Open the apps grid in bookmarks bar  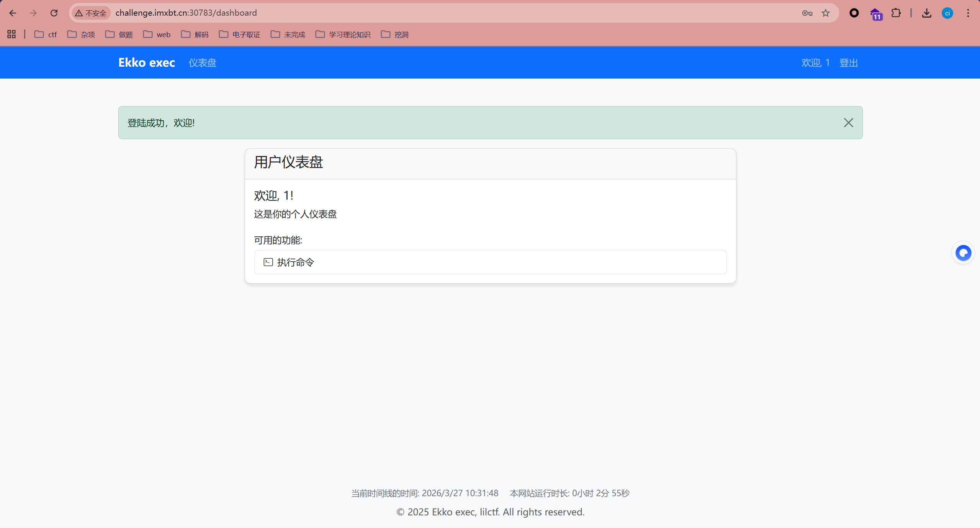(11, 34)
